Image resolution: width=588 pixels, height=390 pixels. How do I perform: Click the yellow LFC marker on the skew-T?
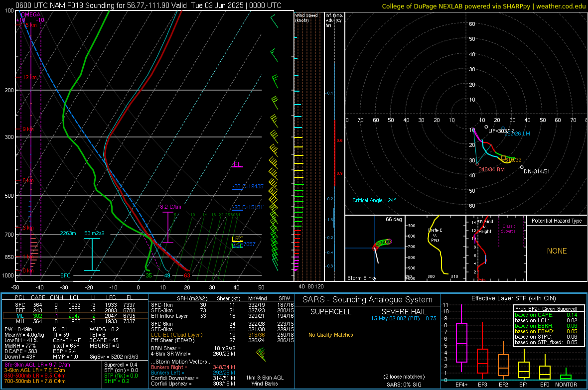pyautogui.click(x=237, y=239)
